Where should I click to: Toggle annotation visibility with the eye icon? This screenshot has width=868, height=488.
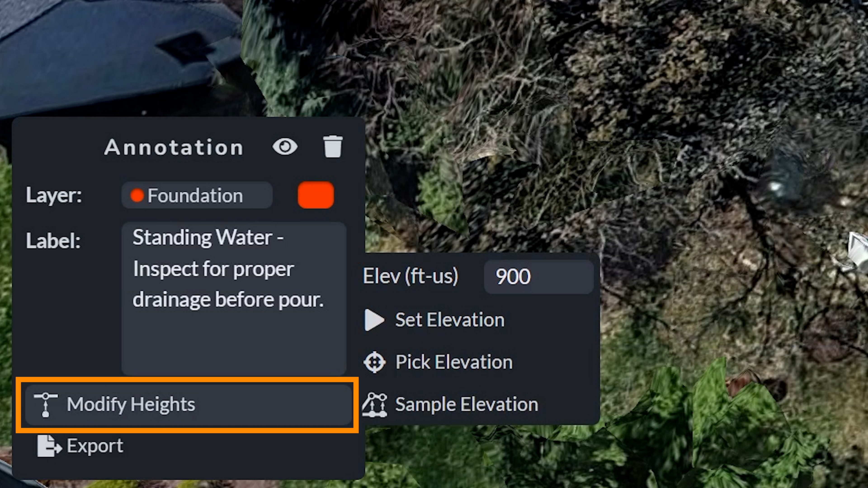pos(285,146)
